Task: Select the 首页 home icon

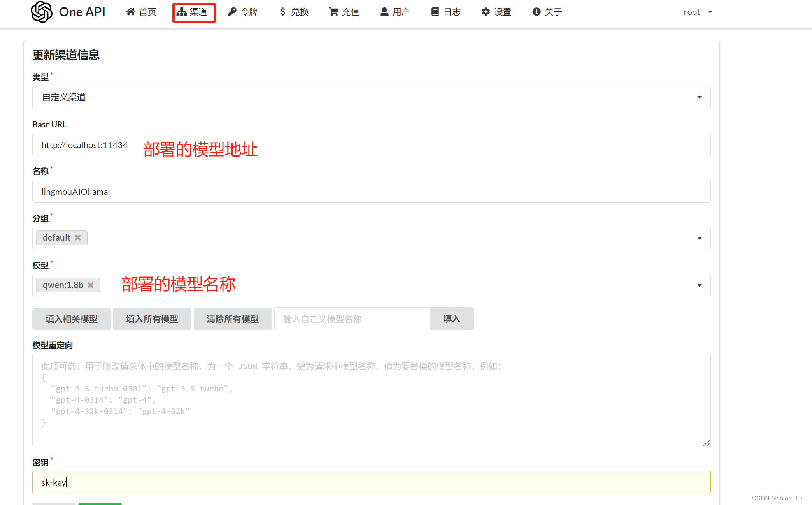Action: click(131, 12)
